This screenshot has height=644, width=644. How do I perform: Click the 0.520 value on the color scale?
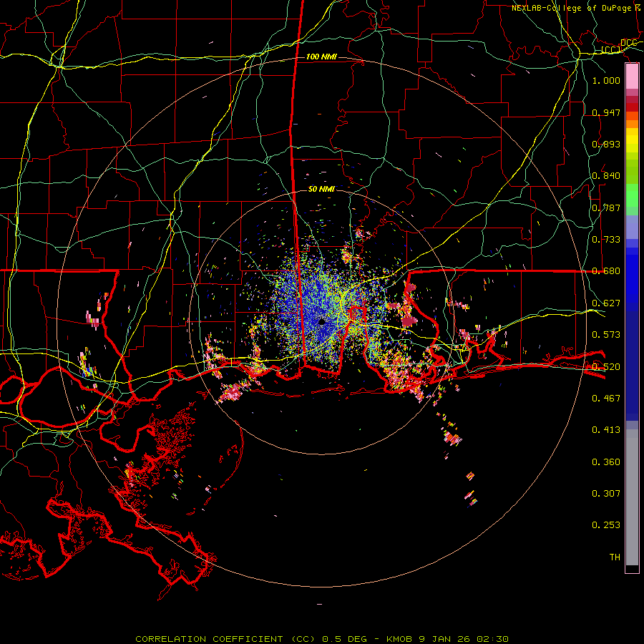606,367
